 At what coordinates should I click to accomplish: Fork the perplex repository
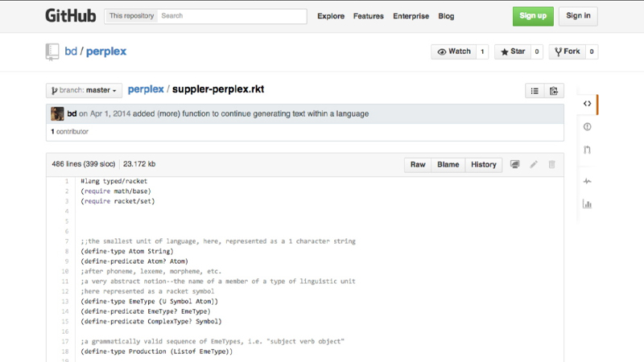tap(568, 51)
